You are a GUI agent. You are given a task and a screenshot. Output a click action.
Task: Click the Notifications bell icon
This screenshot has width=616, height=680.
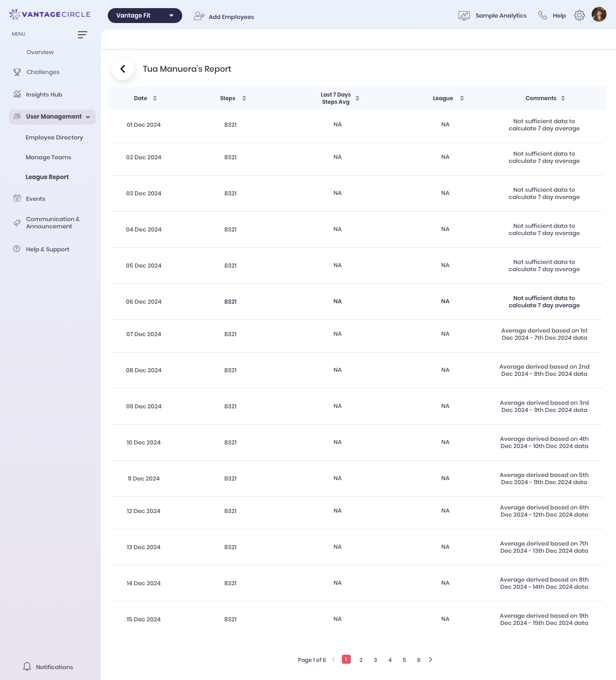pyautogui.click(x=27, y=666)
